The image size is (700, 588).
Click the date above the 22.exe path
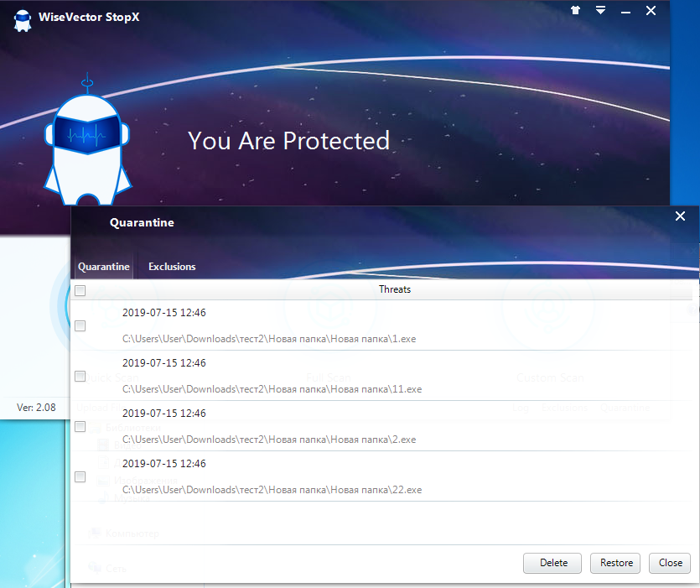click(x=163, y=464)
